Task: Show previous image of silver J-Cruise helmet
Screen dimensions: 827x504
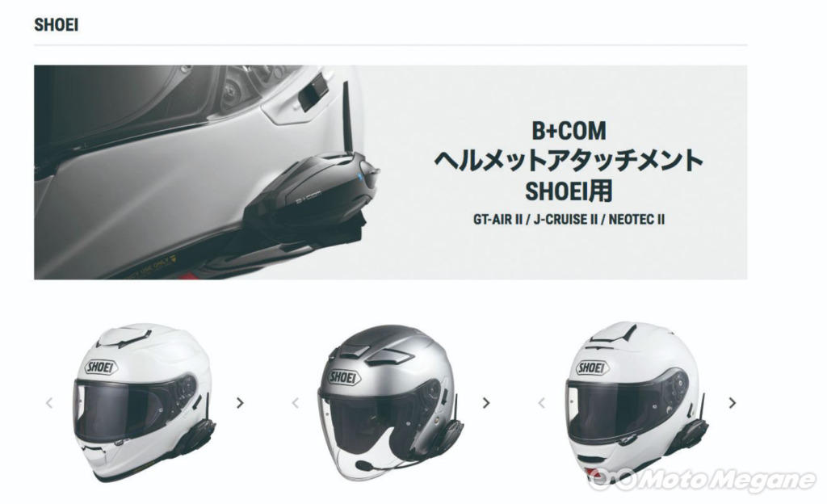Action: pyautogui.click(x=296, y=403)
